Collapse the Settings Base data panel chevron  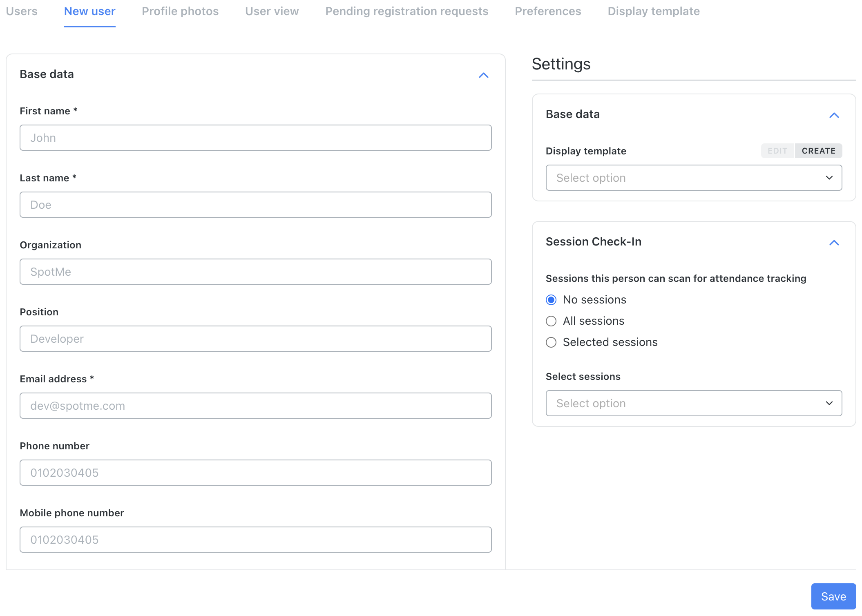click(x=834, y=115)
